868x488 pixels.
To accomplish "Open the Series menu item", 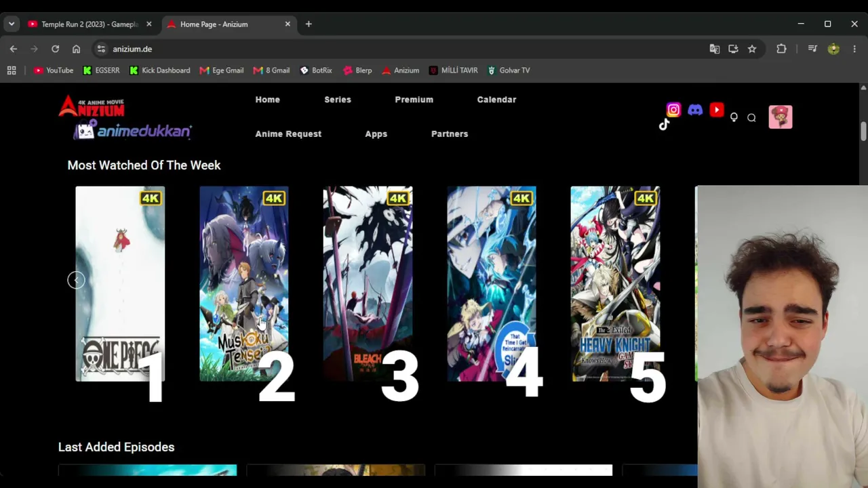I will (x=338, y=100).
